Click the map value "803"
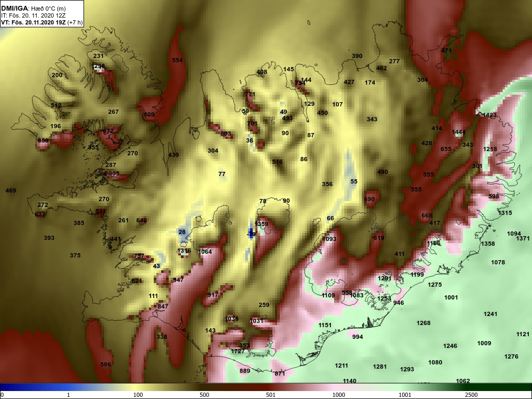This screenshot has height=399, width=532. (226, 134)
